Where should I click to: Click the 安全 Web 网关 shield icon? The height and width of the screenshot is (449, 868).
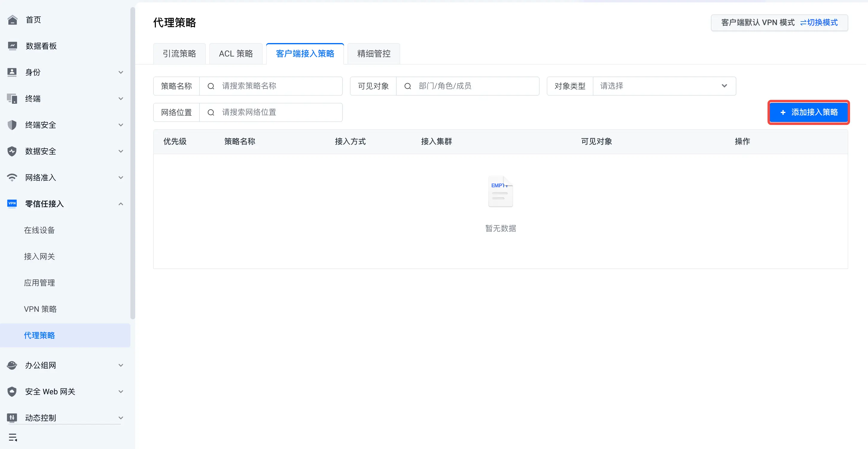pyautogui.click(x=12, y=391)
